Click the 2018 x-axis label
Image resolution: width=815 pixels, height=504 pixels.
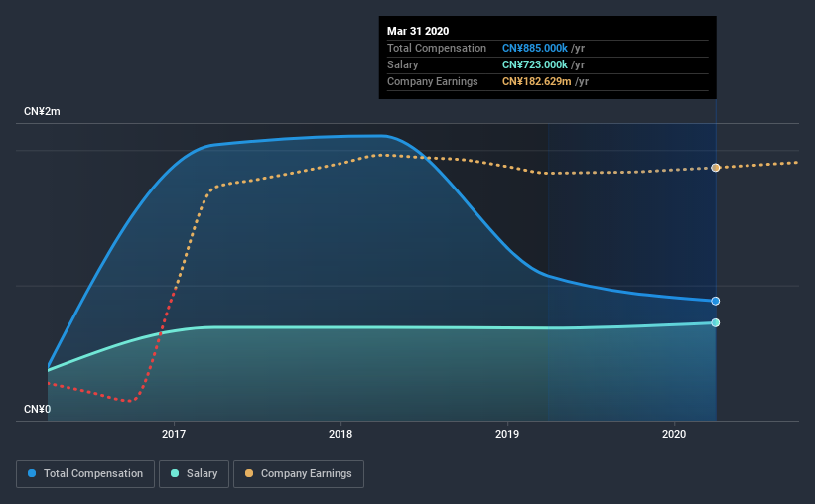coord(340,434)
